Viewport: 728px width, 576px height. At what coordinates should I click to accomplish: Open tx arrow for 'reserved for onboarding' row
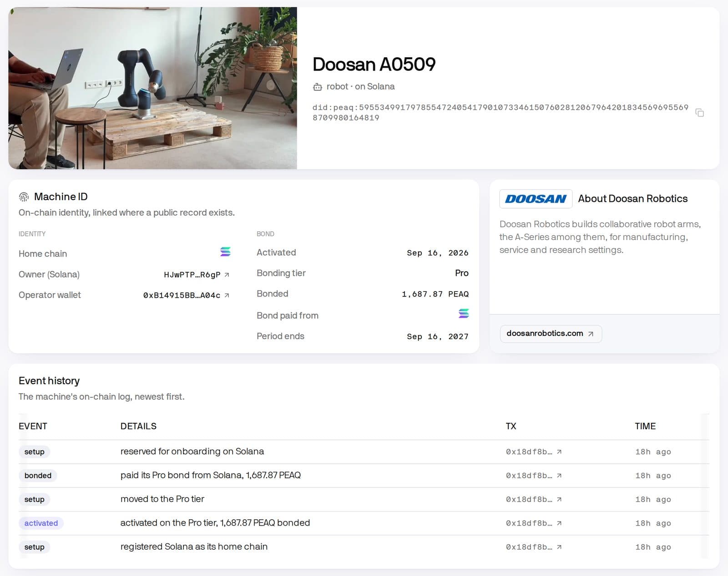(x=559, y=452)
